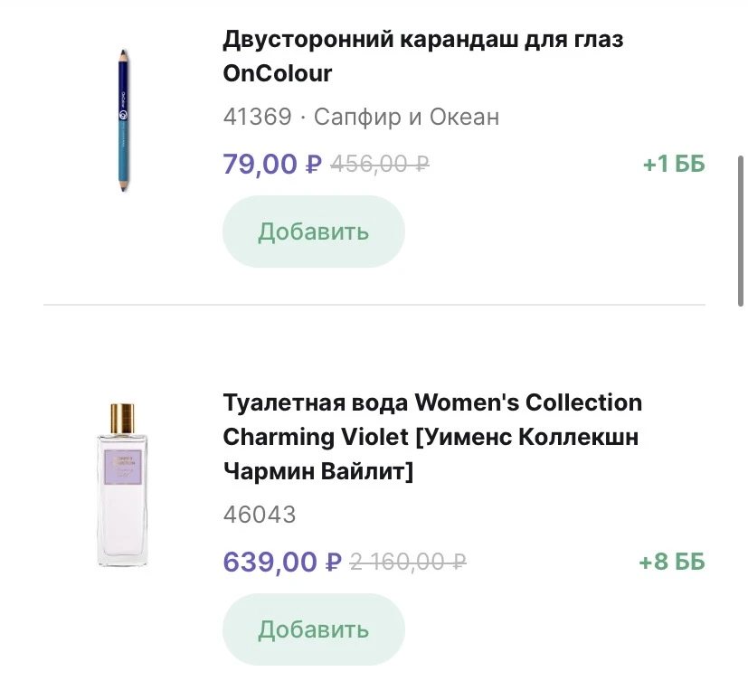Click the +8 ББ bonus points label
748x700 pixels.
pos(671,563)
